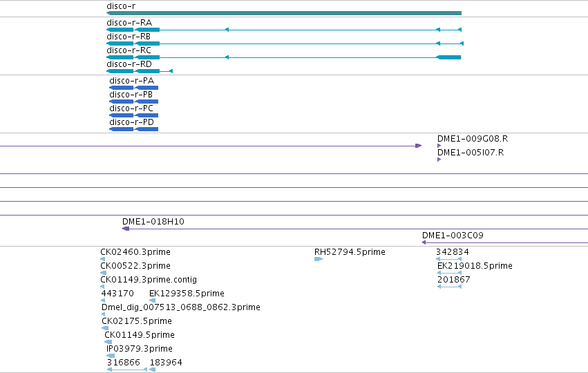Select the DME1-018H10 label
Viewport: 588px width, 373px height.
tap(153, 222)
